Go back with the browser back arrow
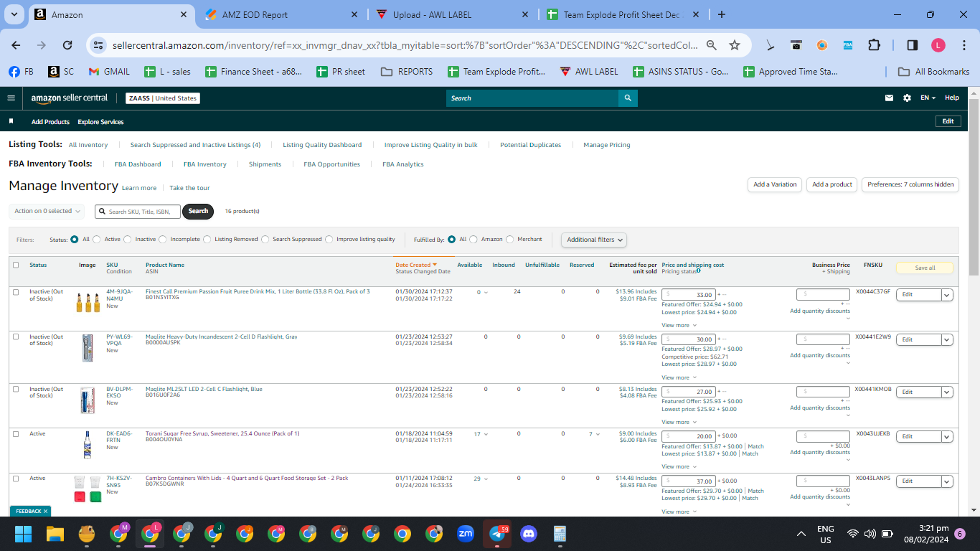This screenshot has height=551, width=980. [x=16, y=45]
